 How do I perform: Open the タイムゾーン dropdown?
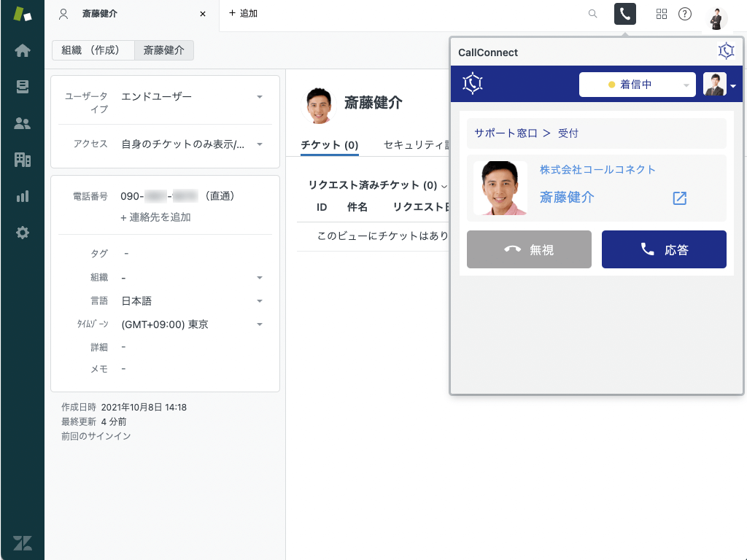[259, 324]
